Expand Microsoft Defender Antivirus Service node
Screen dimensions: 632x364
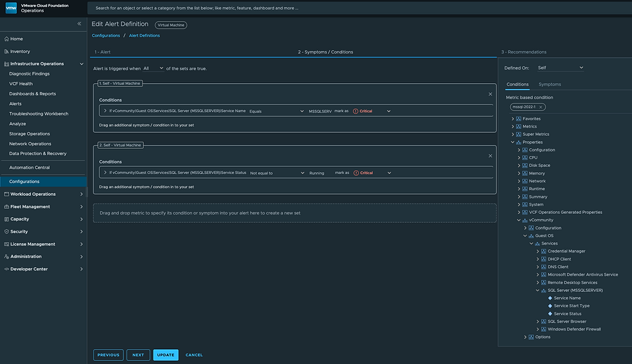click(x=538, y=274)
